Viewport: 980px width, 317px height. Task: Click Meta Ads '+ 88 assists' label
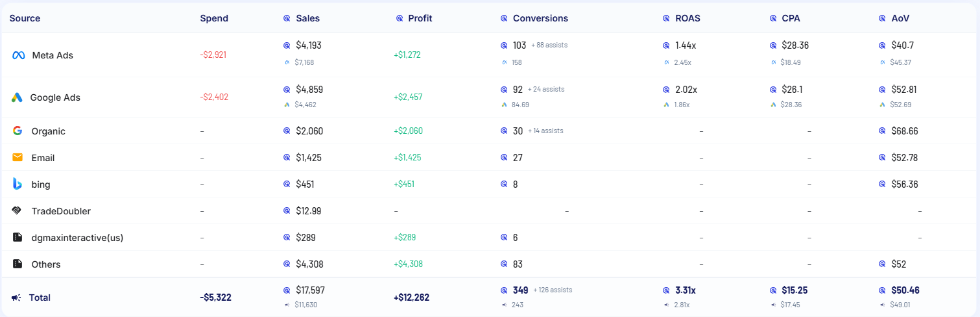(549, 45)
